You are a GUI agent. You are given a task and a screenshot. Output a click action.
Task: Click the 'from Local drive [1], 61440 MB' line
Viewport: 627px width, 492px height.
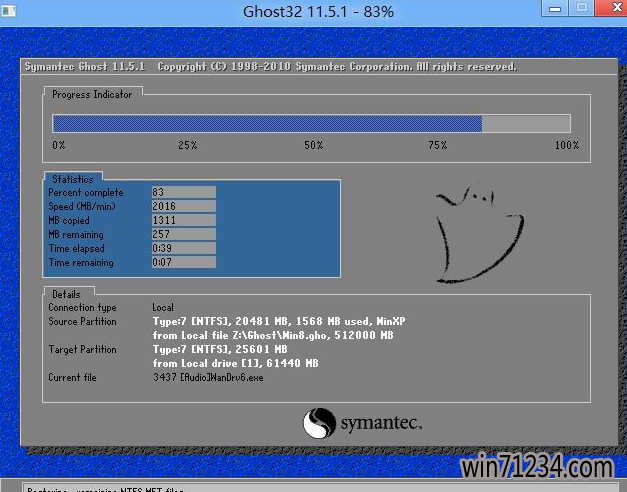click(x=236, y=363)
